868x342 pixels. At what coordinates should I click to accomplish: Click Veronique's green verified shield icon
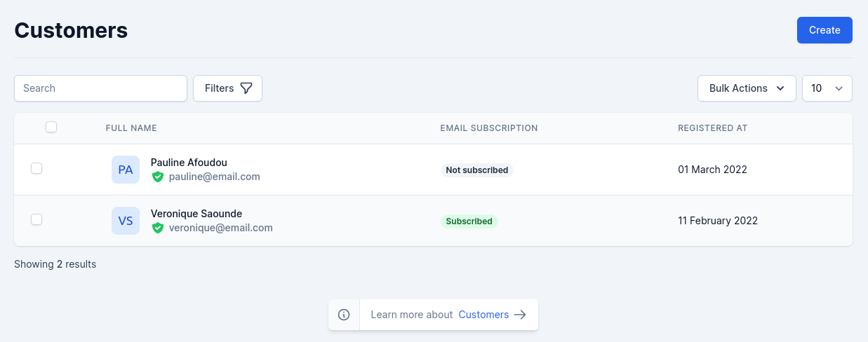click(x=158, y=228)
